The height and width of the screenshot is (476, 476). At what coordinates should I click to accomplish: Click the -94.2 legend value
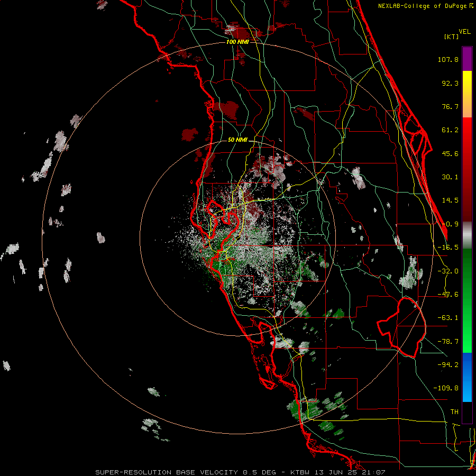coord(448,365)
